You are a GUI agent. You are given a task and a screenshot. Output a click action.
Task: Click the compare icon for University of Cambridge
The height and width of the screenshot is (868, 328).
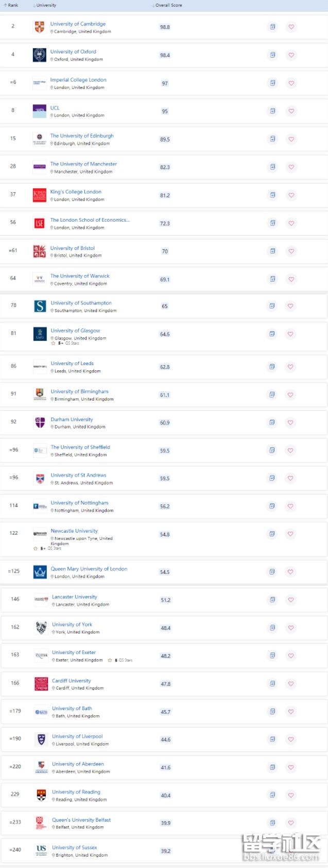272,27
